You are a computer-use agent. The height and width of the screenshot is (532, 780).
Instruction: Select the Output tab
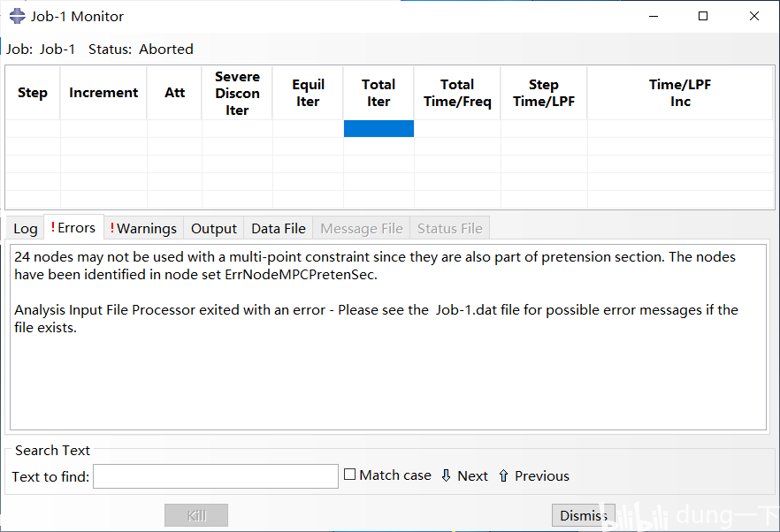pyautogui.click(x=214, y=229)
